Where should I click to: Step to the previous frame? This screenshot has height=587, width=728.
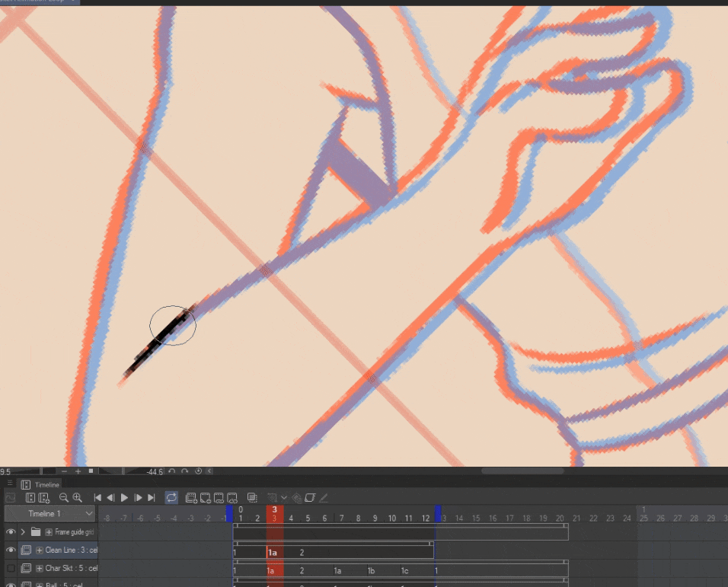110,498
